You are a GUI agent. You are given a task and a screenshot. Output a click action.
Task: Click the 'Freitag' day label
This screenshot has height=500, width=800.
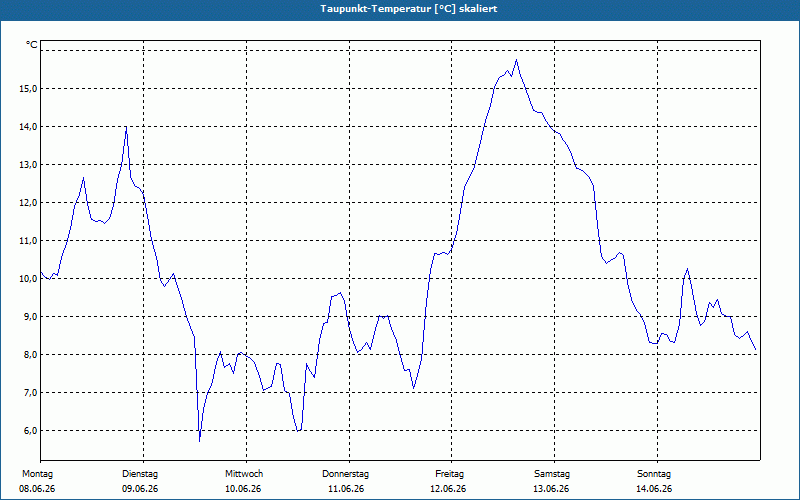449,474
